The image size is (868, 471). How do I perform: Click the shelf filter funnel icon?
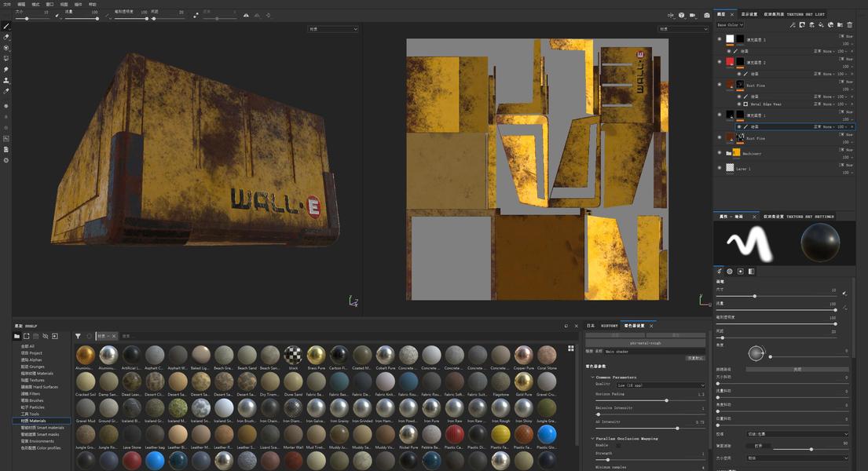[78, 336]
